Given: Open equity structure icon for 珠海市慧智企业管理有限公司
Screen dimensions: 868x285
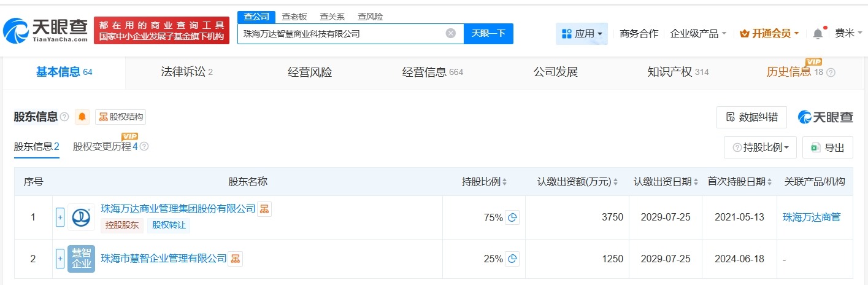Looking at the screenshot, I should pos(236,259).
